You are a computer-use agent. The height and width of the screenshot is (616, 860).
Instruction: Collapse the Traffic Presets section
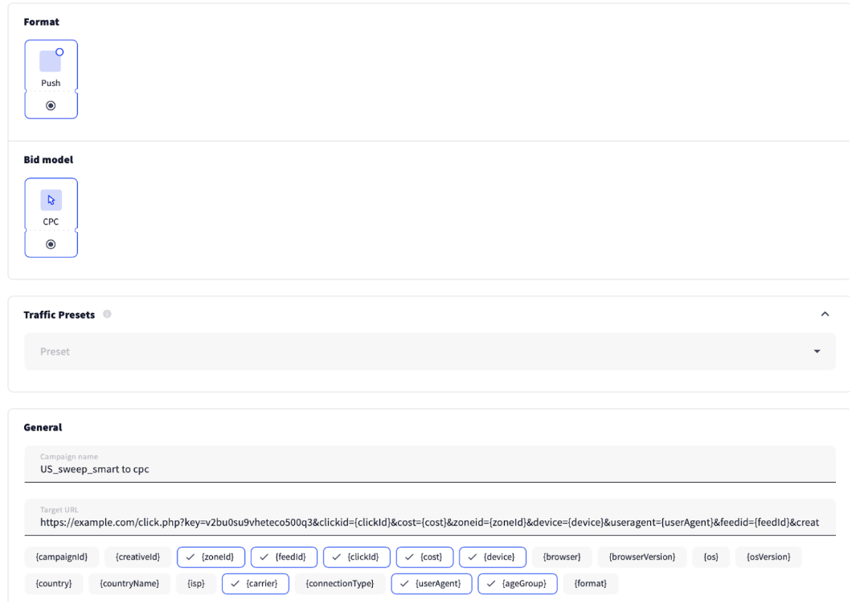[824, 314]
